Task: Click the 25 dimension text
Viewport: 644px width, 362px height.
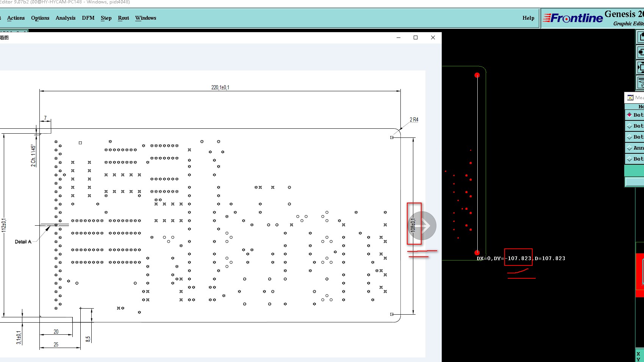Action: [56, 345]
